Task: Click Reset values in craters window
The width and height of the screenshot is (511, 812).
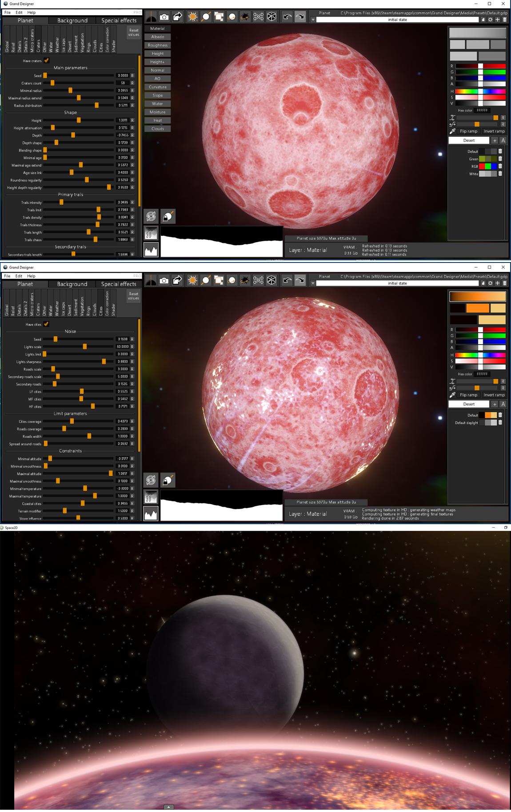Action: [134, 32]
